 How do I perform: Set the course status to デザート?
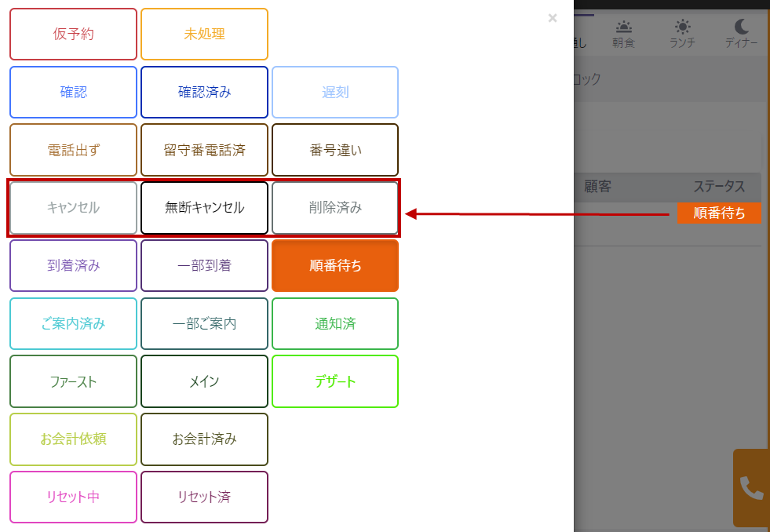click(335, 381)
